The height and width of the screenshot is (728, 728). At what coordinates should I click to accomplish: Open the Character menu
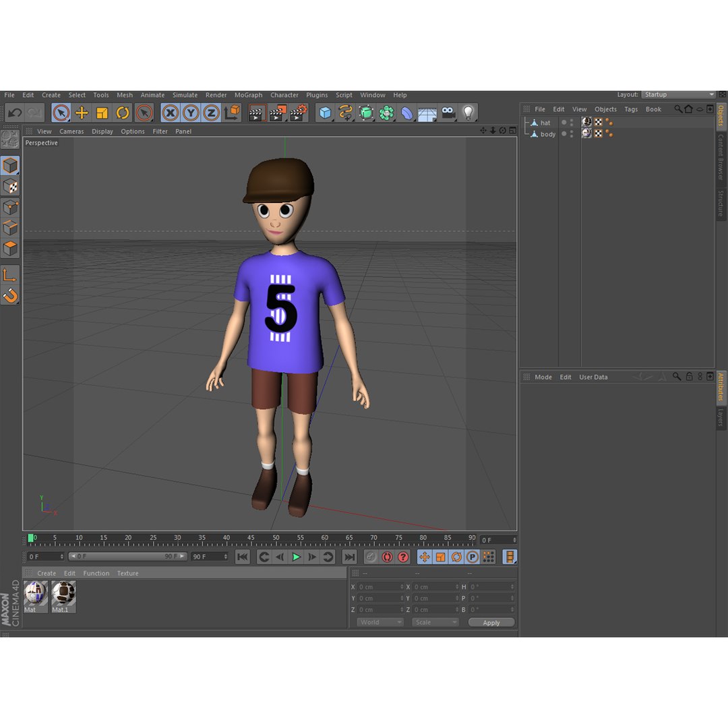coord(284,95)
